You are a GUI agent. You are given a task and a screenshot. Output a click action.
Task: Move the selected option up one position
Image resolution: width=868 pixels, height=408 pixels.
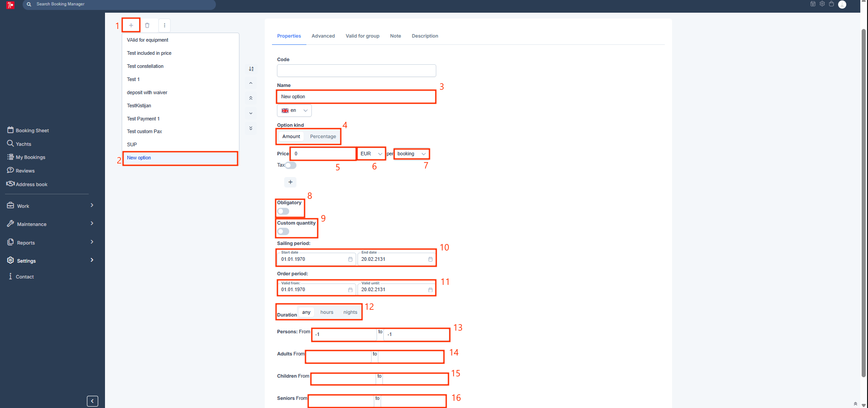point(251,83)
